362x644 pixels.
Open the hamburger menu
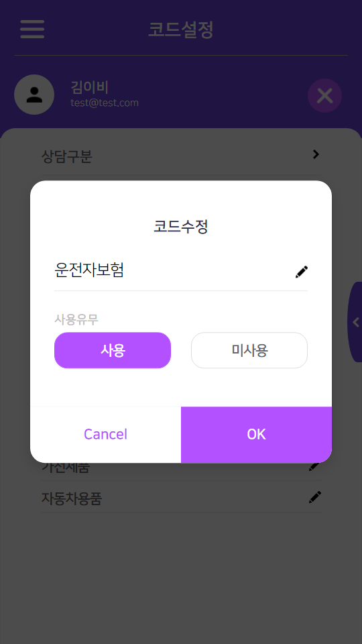pyautogui.click(x=32, y=29)
